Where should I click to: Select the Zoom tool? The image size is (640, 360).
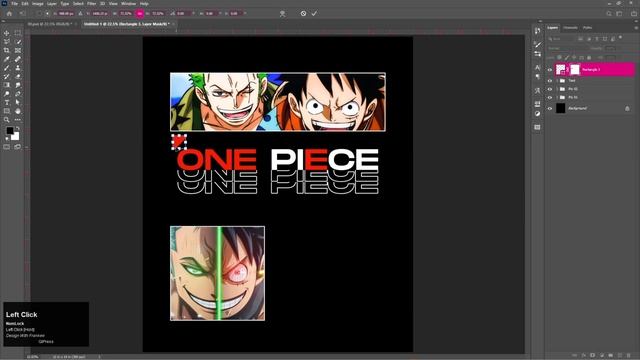(7, 120)
